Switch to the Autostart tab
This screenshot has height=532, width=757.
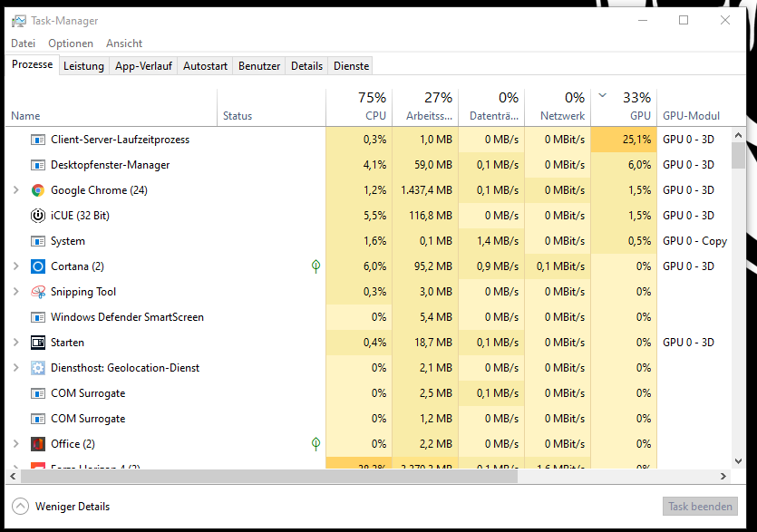(x=205, y=66)
